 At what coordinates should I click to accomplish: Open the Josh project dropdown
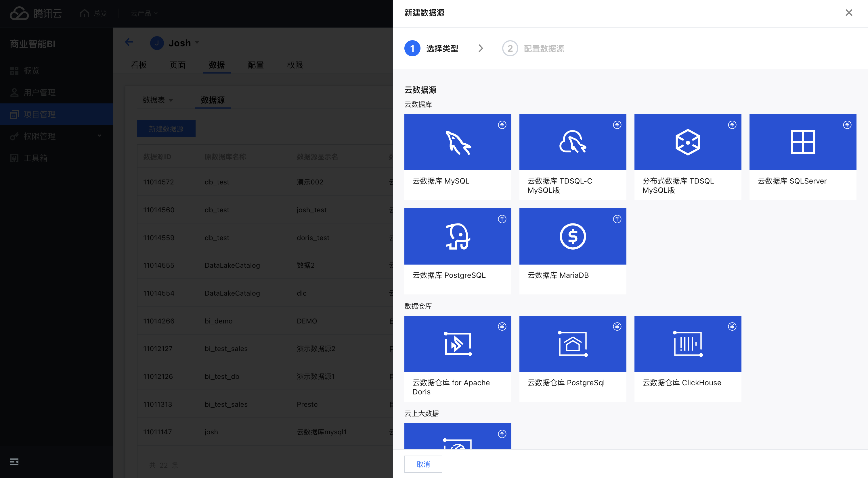click(x=197, y=43)
